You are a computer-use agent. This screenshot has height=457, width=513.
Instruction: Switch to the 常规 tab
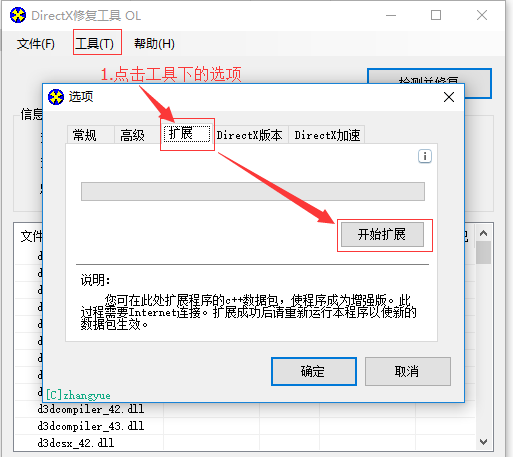tap(90, 135)
